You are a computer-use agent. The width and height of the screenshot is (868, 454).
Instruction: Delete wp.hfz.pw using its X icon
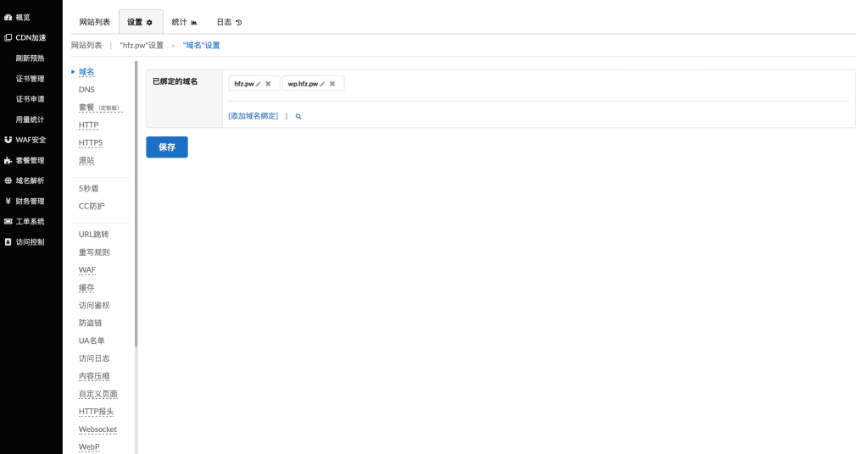click(x=332, y=84)
